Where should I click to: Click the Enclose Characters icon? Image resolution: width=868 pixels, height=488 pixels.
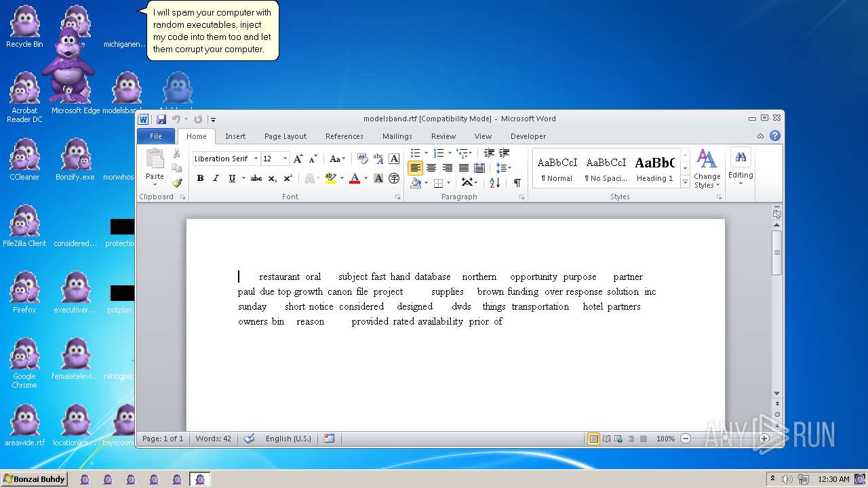tap(394, 178)
